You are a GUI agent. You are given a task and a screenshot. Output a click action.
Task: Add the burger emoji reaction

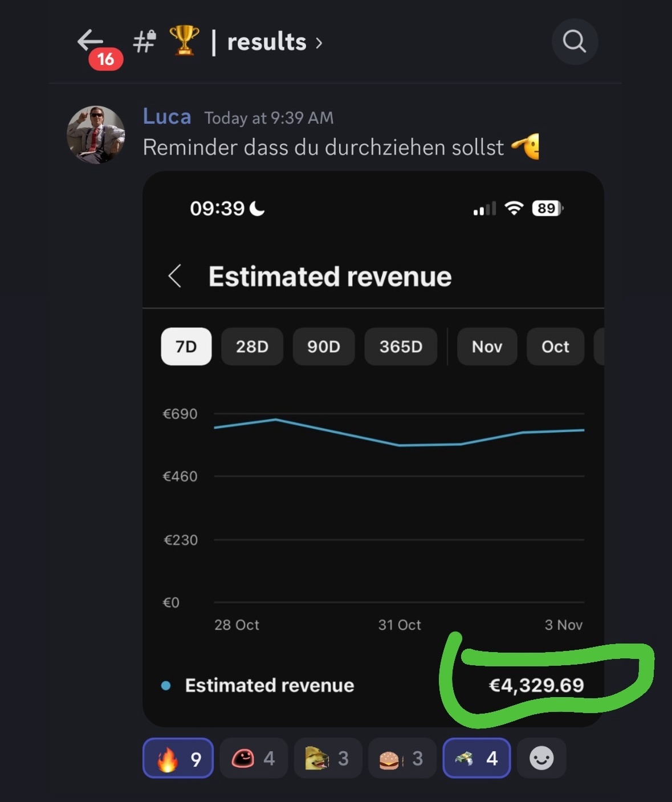click(x=402, y=758)
